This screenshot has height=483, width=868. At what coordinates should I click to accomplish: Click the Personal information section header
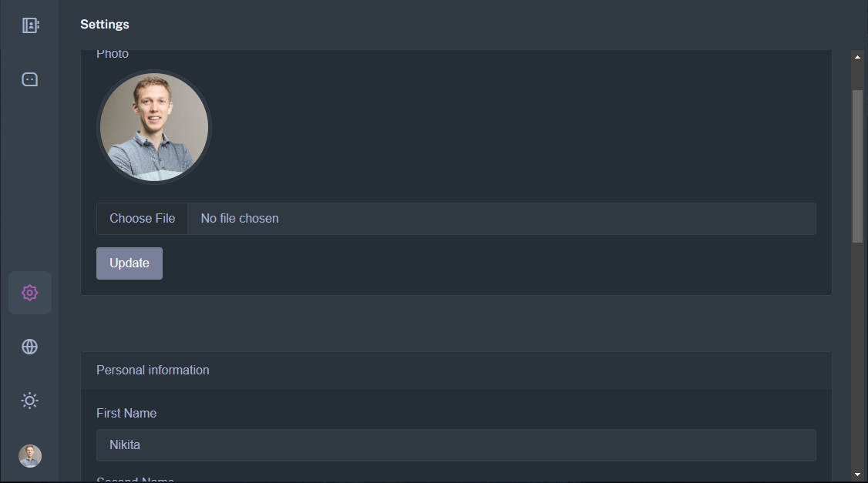(153, 371)
